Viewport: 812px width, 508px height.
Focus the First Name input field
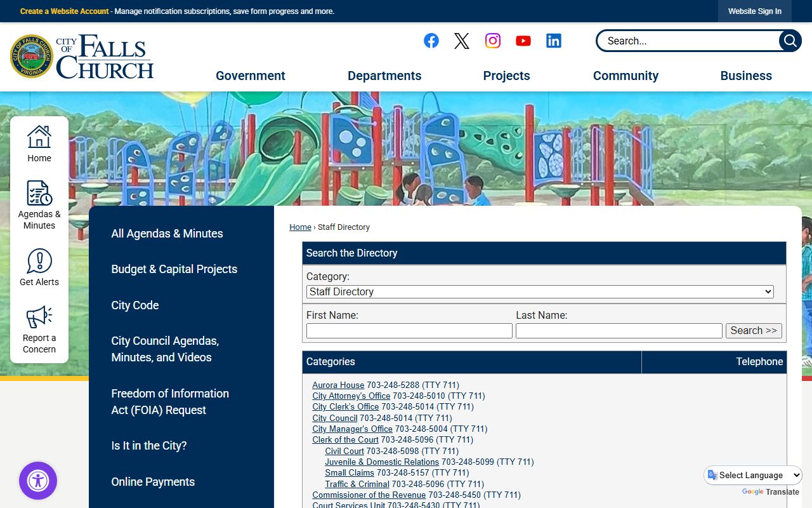409,331
